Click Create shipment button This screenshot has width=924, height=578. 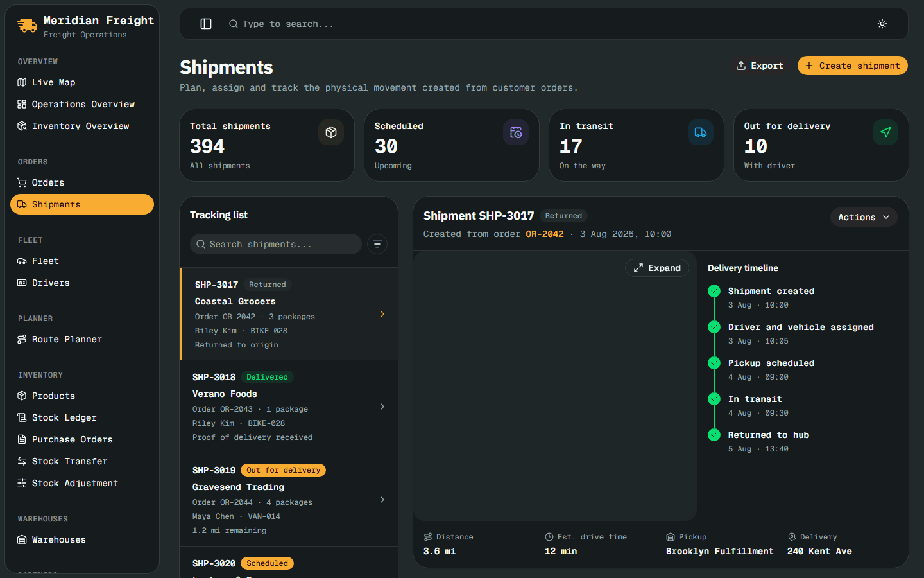[x=852, y=66]
